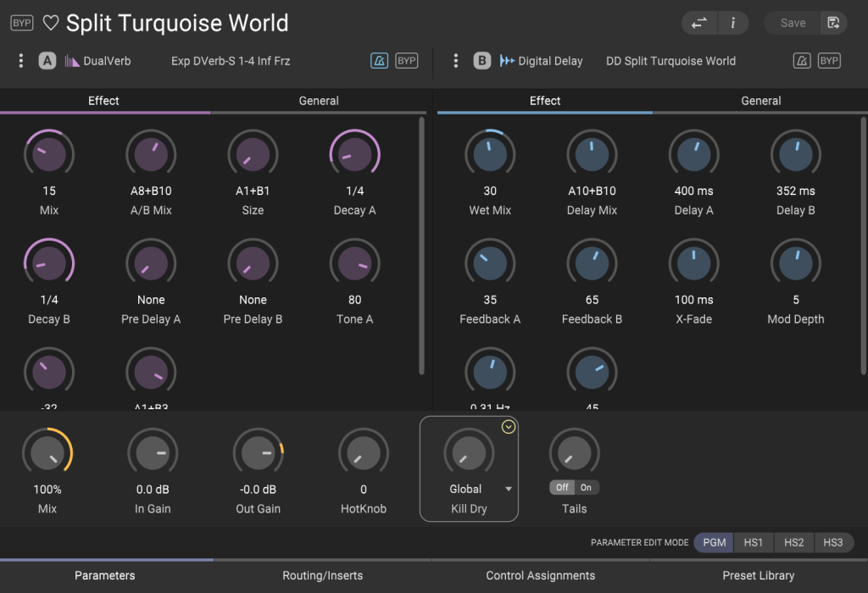Click the Decay A knob
Viewport: 868px width, 593px height.
(355, 154)
